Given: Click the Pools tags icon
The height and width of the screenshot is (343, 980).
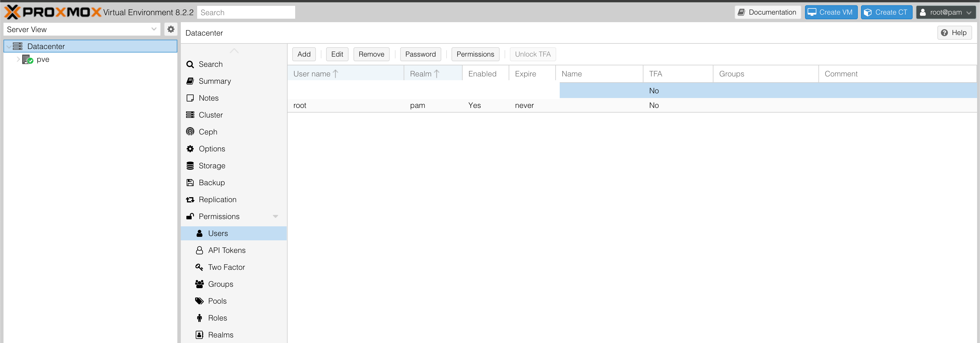Looking at the screenshot, I should [x=199, y=301].
